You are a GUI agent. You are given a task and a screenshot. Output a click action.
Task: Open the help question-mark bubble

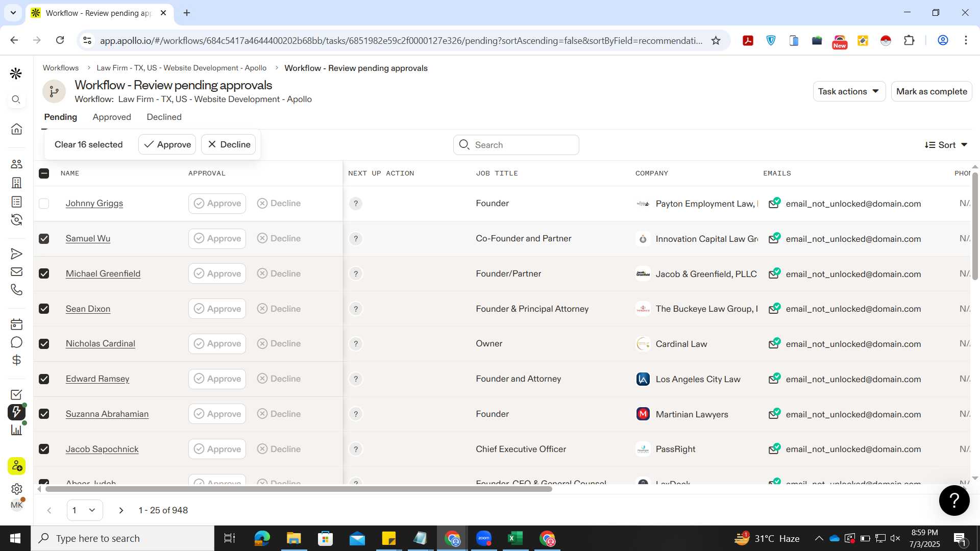(954, 500)
